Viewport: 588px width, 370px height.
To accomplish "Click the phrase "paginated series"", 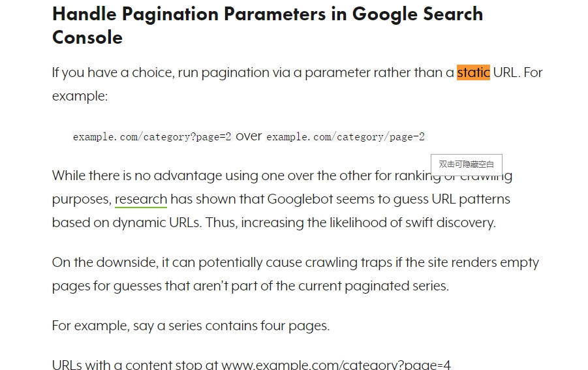I will point(396,286).
